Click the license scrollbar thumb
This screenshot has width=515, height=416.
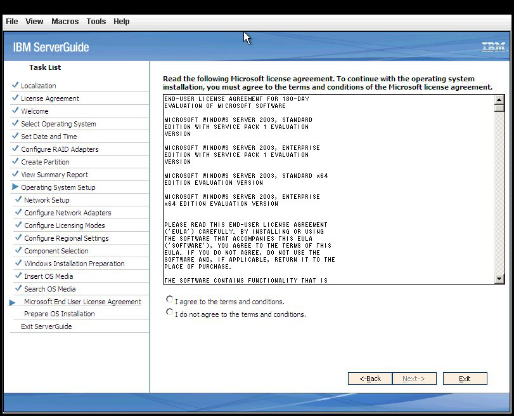pos(499,108)
